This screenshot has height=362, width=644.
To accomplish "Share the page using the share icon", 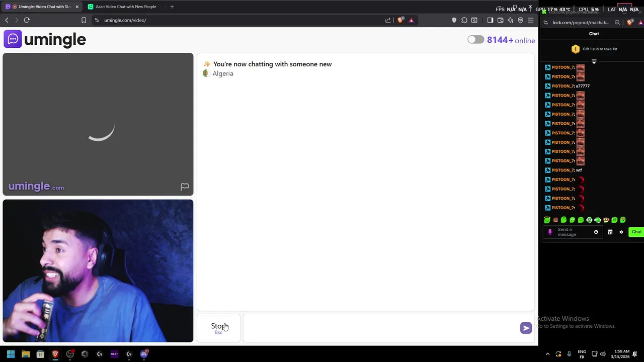I will pyautogui.click(x=388, y=20).
